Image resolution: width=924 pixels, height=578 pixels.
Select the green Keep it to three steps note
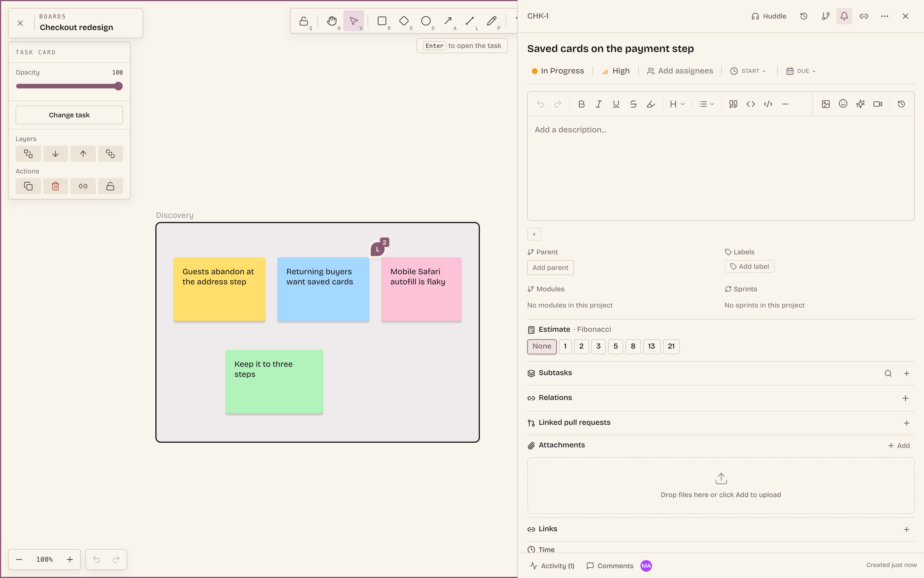[274, 381]
